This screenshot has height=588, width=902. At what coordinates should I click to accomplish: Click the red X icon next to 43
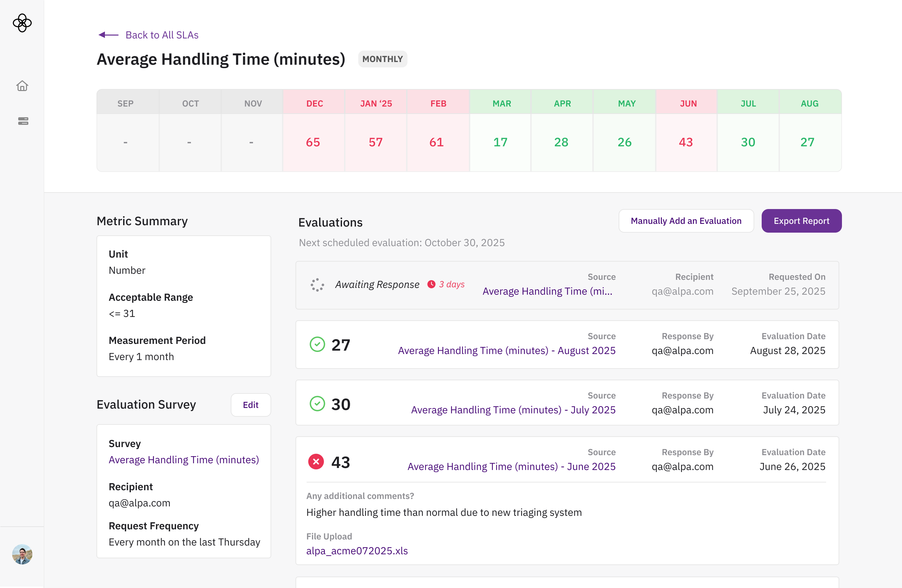point(316,462)
